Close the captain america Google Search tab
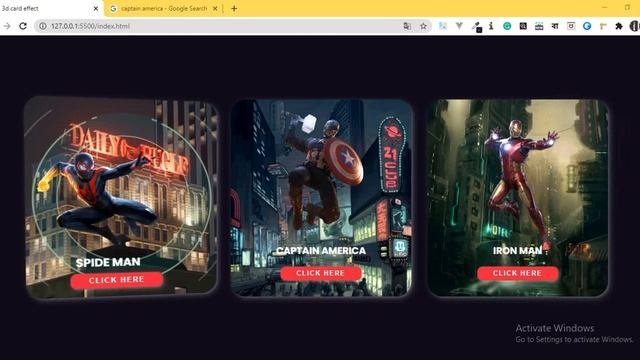The height and width of the screenshot is (360, 640). (215, 9)
